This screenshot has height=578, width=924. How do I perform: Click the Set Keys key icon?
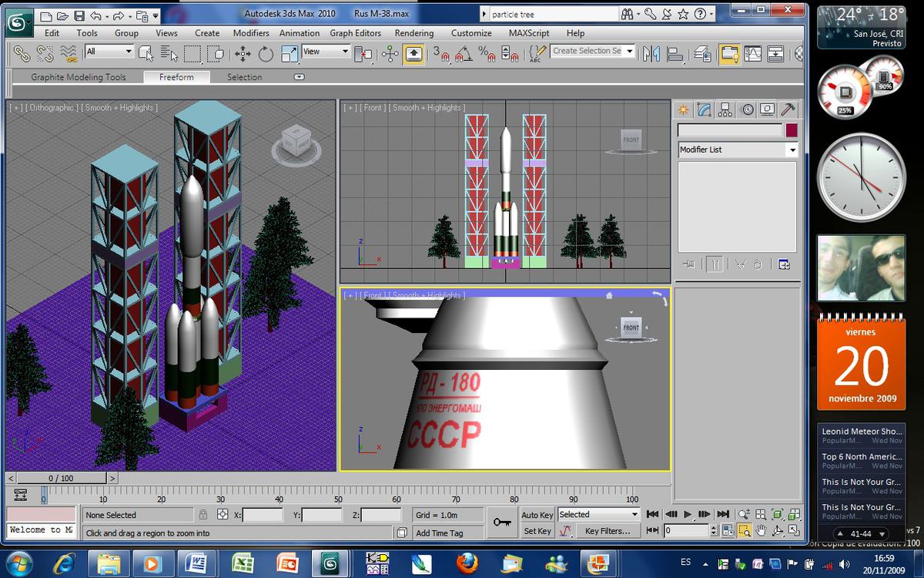(x=502, y=523)
